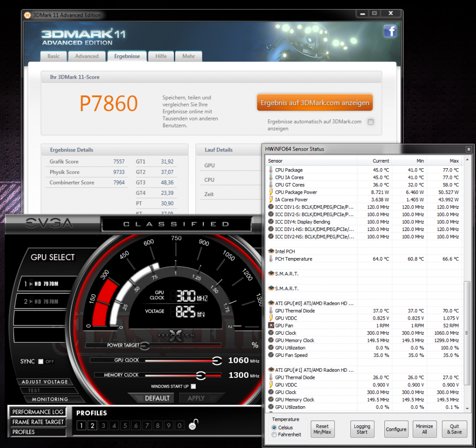Viewport: 476px width, 448px height.
Task: Go to the Mehr tab
Action: point(189,56)
